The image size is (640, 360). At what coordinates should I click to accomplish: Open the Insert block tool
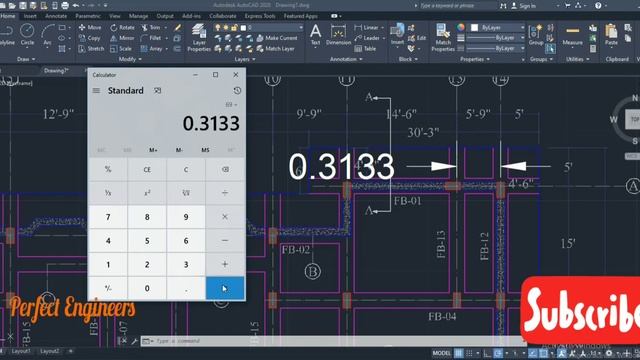pos(397,35)
